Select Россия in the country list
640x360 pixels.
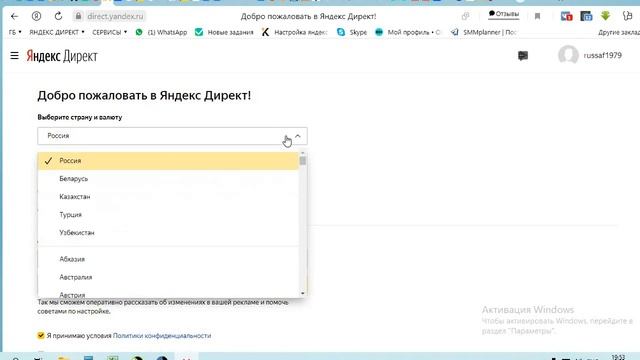(x=168, y=161)
